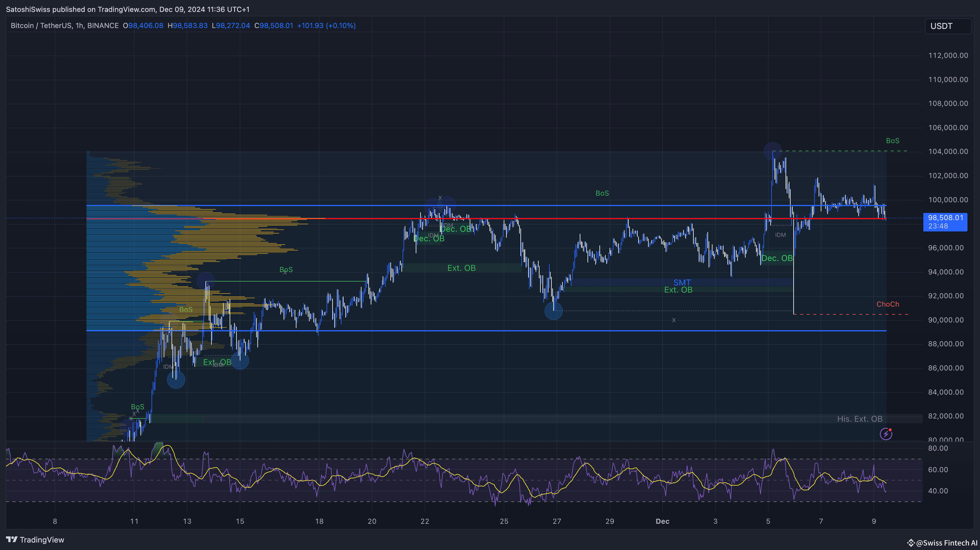Click the Ext. OB label below SMT
This screenshot has width=980, height=550.
click(x=678, y=290)
